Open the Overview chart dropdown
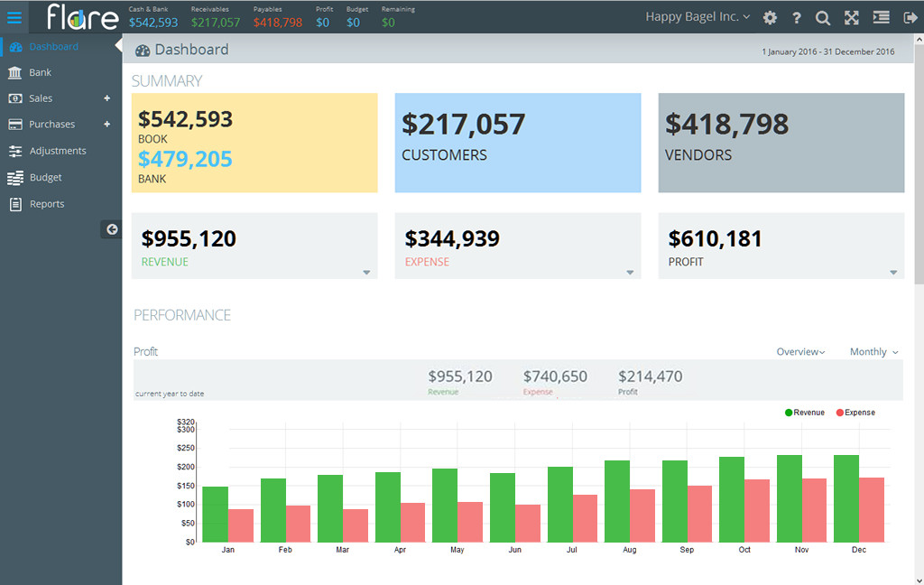The image size is (924, 585). click(800, 352)
